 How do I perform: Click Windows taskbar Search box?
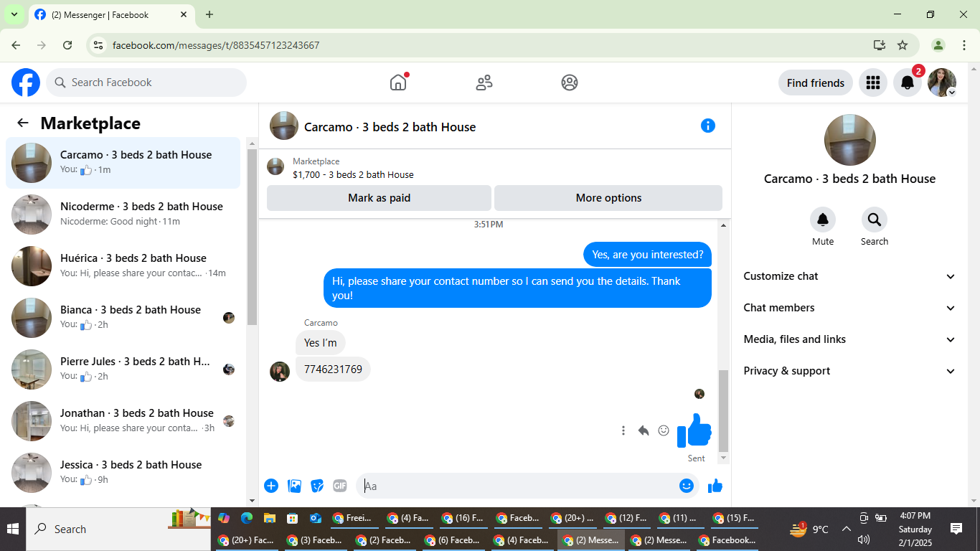point(118,529)
